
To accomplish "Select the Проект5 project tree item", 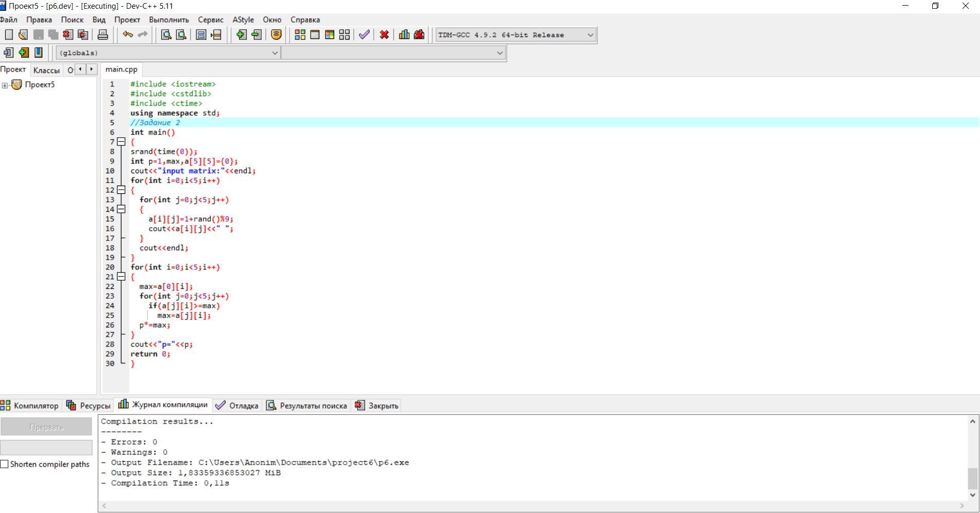I will pos(40,85).
